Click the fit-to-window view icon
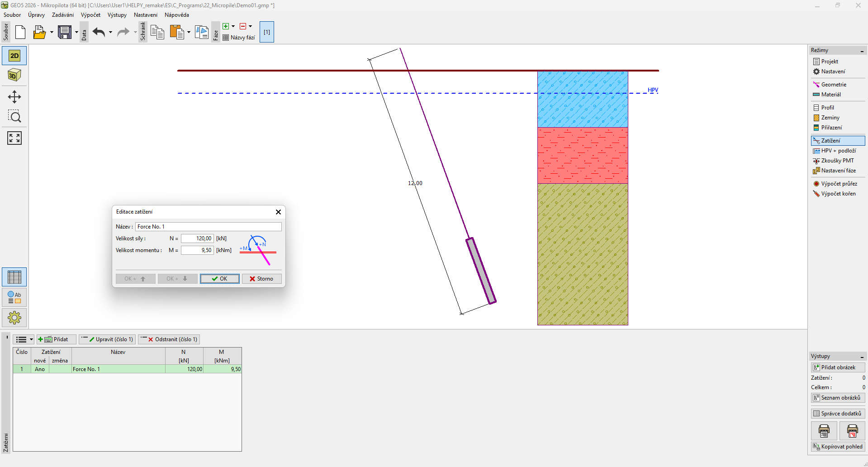This screenshot has width=868, height=467. [x=14, y=138]
